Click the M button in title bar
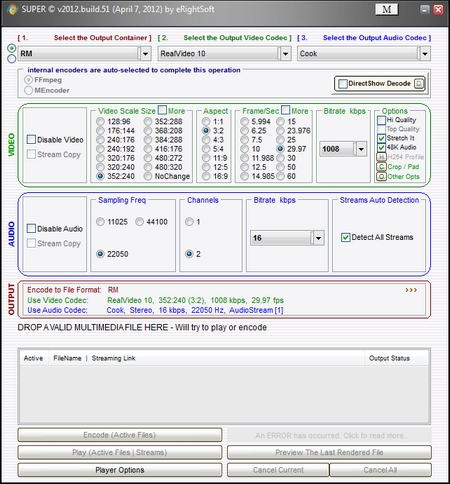 (x=386, y=9)
